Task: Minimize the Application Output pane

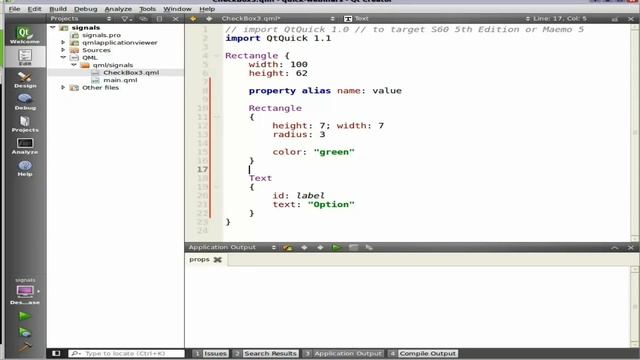Action: [614, 248]
